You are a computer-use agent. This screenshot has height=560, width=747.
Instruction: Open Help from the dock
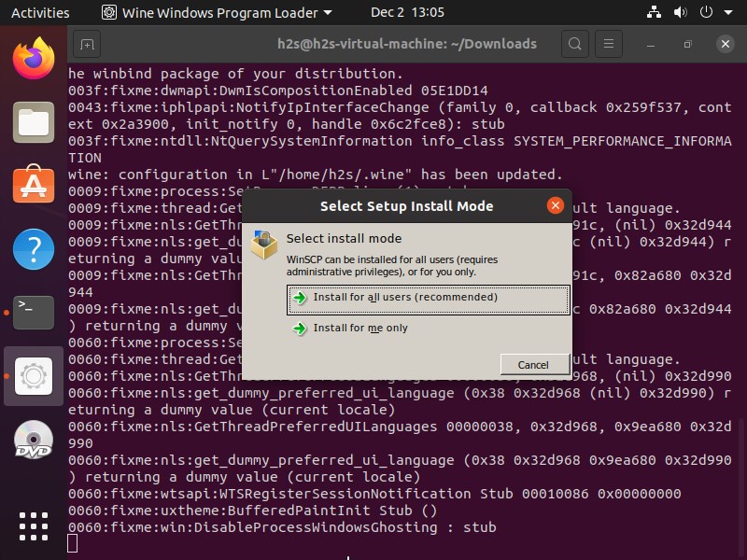[34, 249]
